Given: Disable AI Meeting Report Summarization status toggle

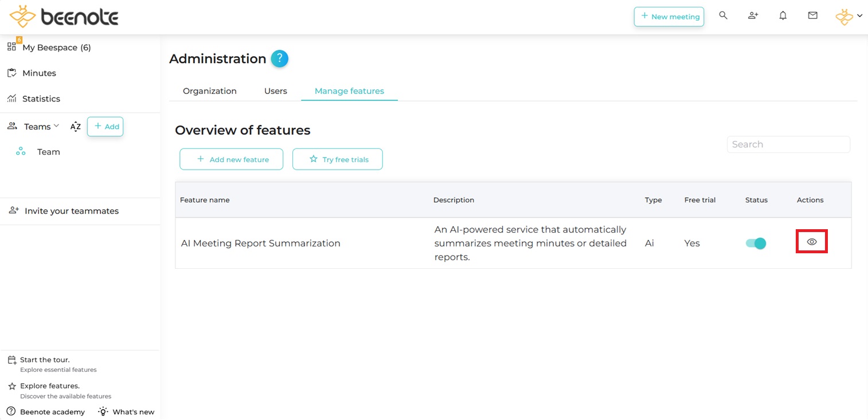Looking at the screenshot, I should 756,244.
